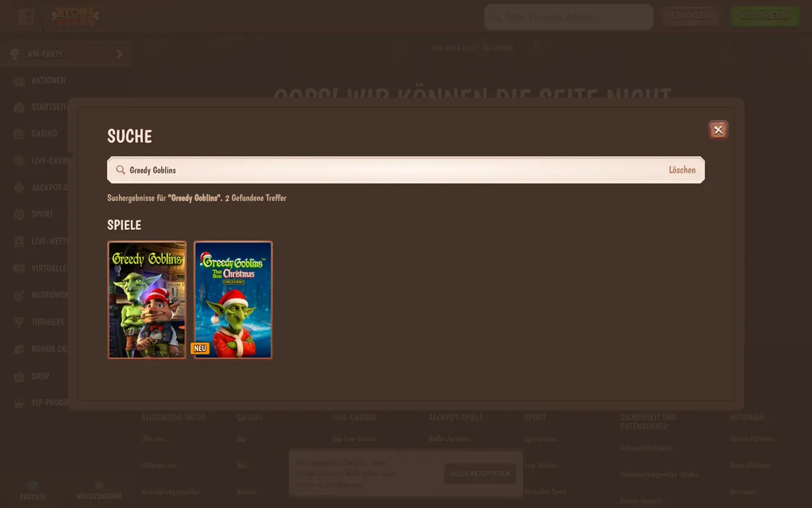
Task: Clear the search with Löschen
Action: [682, 170]
